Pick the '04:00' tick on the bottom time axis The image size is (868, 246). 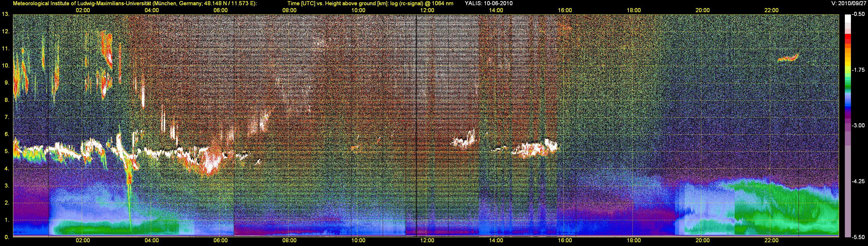pyautogui.click(x=152, y=241)
